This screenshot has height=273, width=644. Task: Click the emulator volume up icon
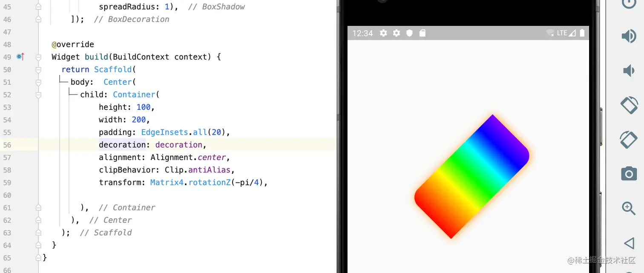coord(629,36)
